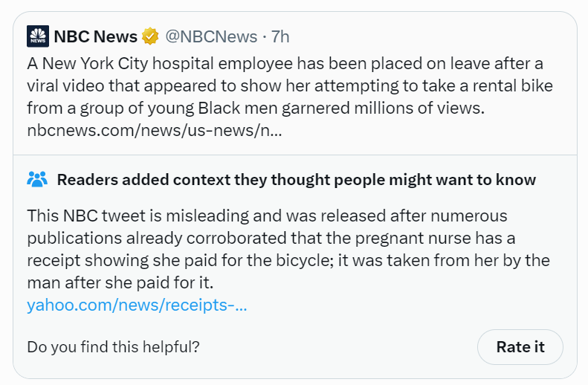
Task: Open the nbcnews.com article link
Action: (153, 131)
